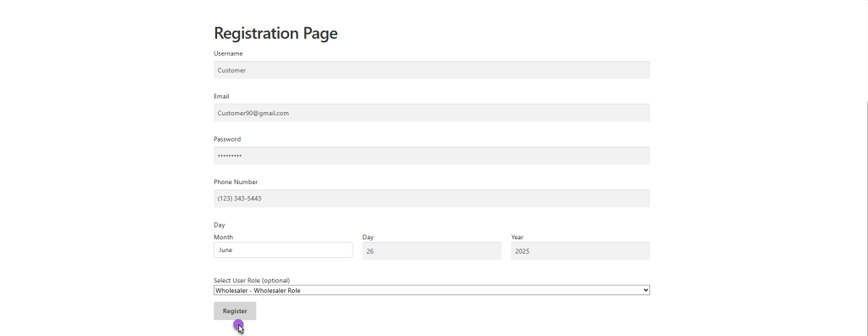Expand the User Role dropdown arrow
Screen dimensions: 868x336
tap(645, 290)
